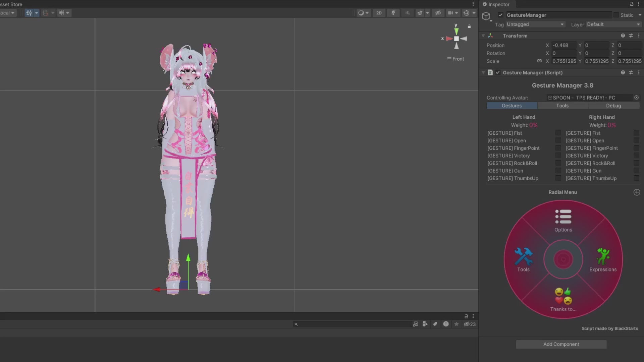Viewport: 644px width, 362px height.
Task: Switch to the Tools tab
Action: tap(562, 106)
